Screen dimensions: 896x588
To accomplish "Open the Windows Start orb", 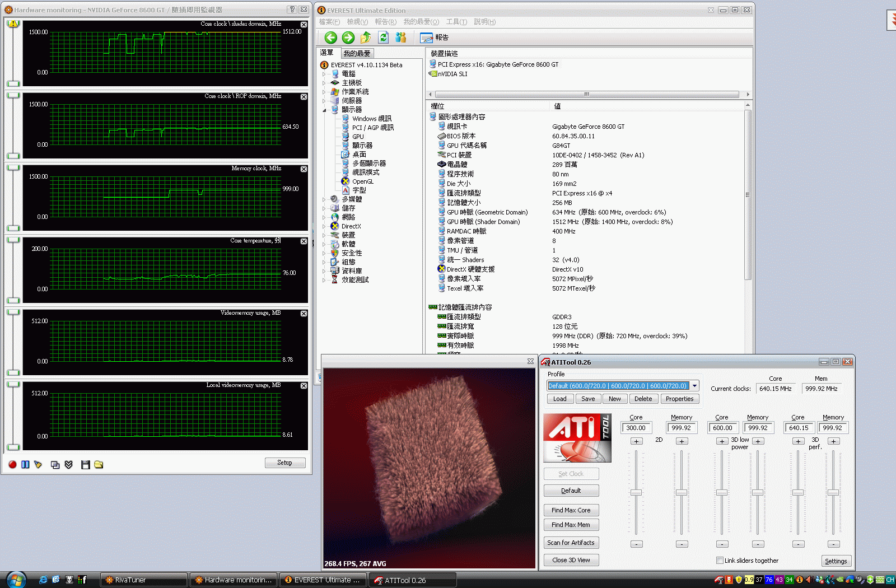I will click(16, 580).
